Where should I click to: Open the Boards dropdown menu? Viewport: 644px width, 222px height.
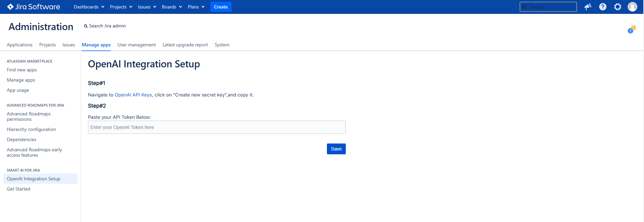[172, 7]
